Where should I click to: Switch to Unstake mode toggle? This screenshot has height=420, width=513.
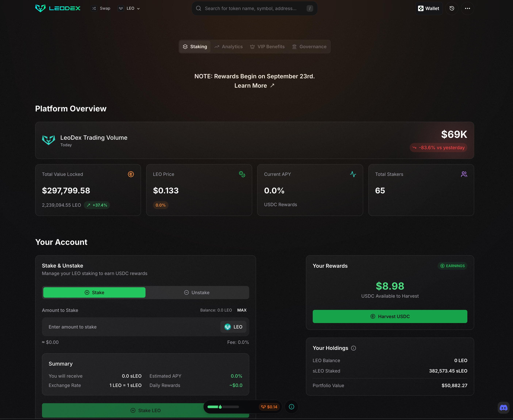point(197,293)
